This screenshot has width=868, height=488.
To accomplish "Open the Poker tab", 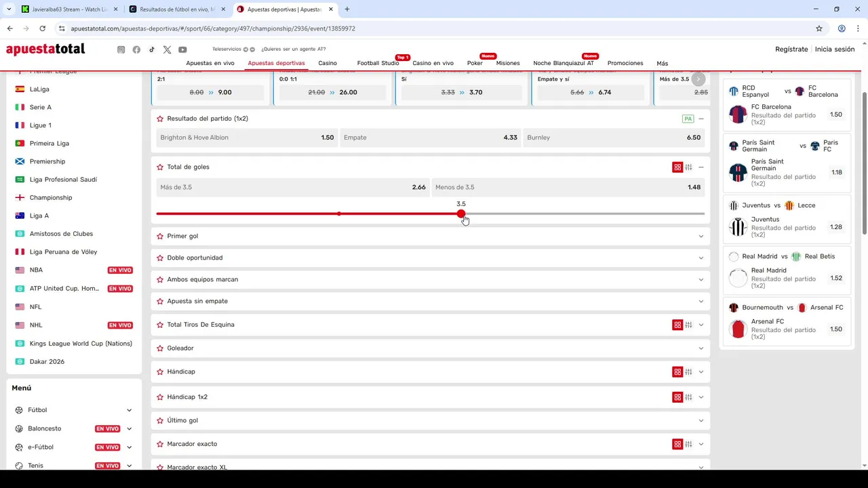I will tap(475, 63).
